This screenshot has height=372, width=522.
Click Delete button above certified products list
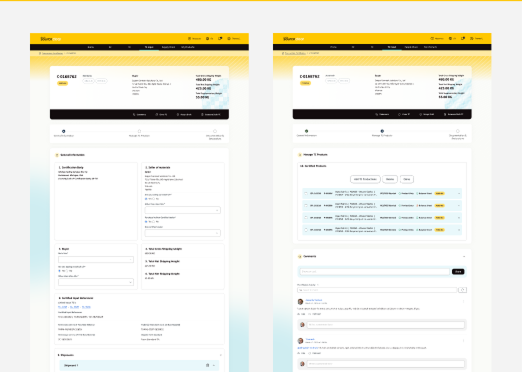[x=390, y=179]
